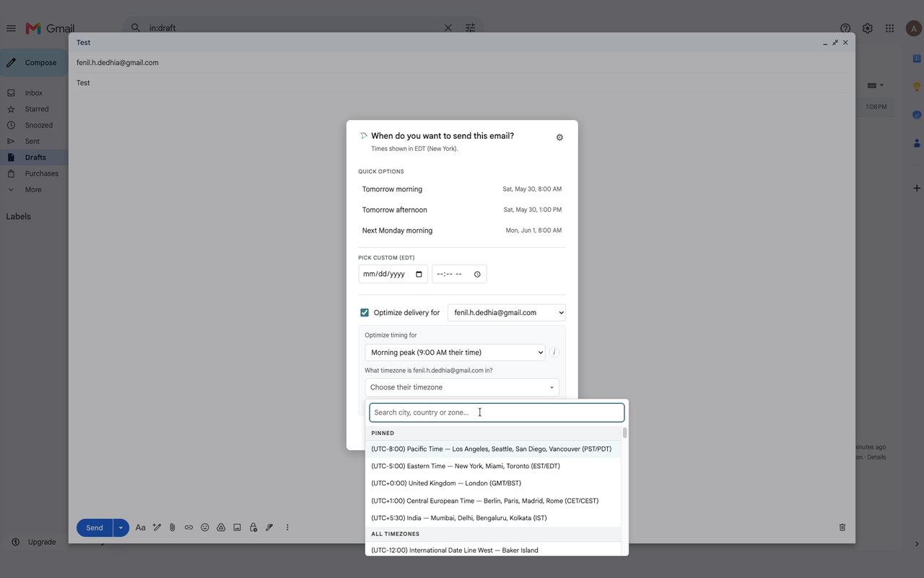Collapse Choose their timezone dropdown

(462, 387)
